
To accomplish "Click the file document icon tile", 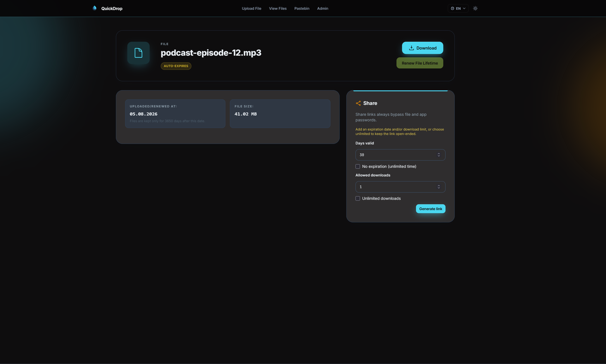I will tap(138, 53).
